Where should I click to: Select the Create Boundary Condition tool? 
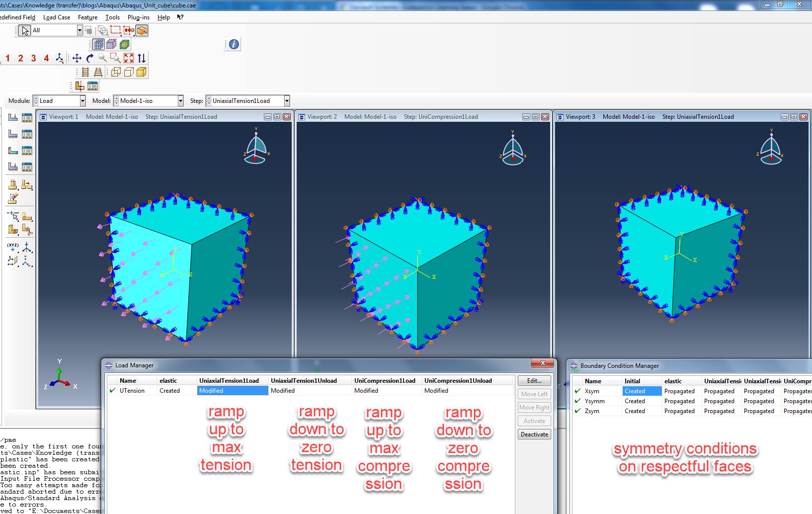point(12,134)
